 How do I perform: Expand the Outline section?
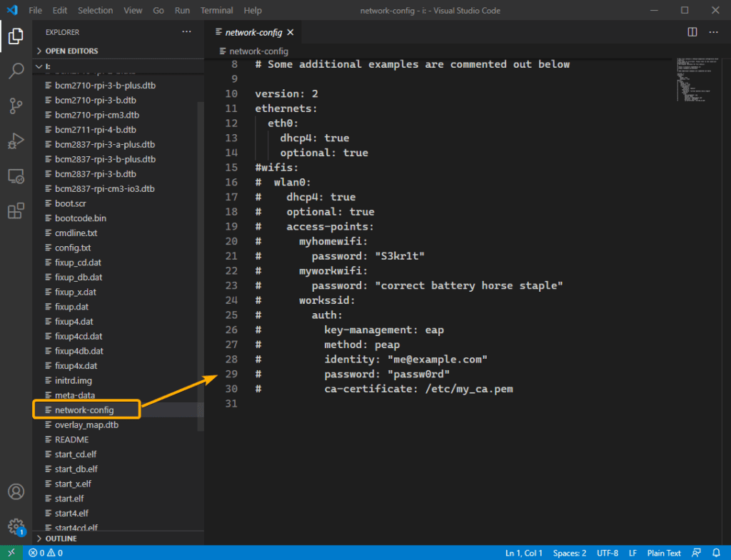(x=61, y=539)
